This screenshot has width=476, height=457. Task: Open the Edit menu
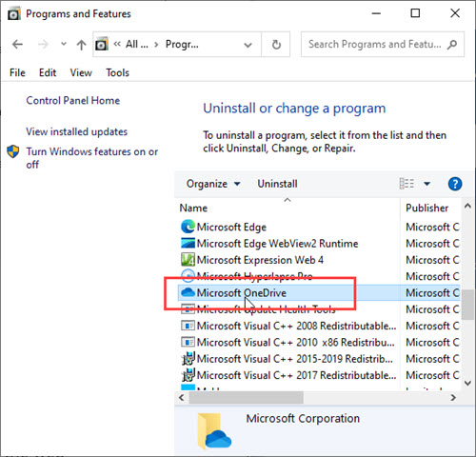point(48,72)
